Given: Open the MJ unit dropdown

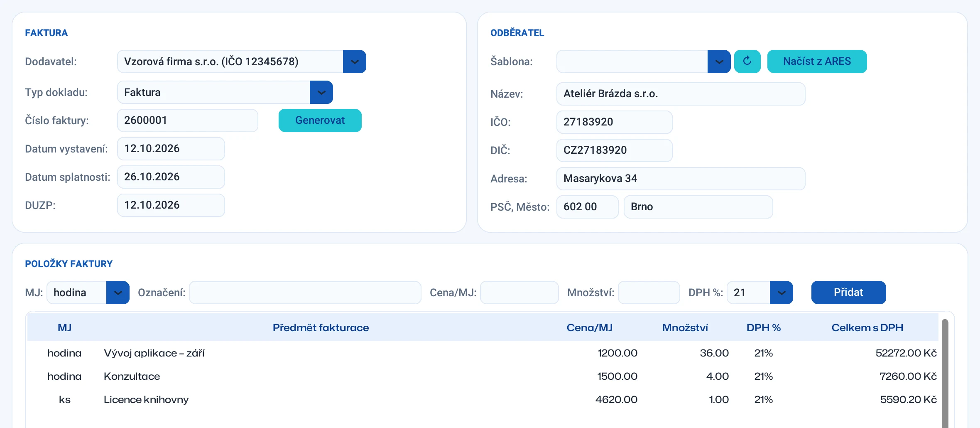Looking at the screenshot, I should click(x=118, y=293).
